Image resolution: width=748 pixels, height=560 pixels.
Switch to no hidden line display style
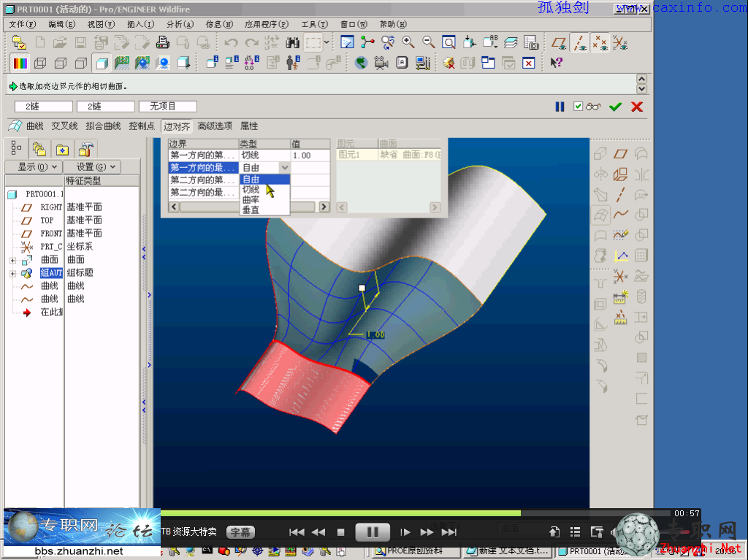point(81,63)
